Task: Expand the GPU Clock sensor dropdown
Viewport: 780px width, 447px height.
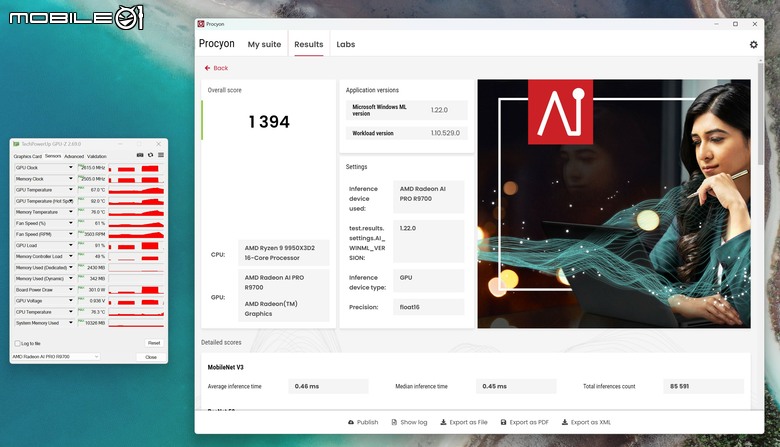Action: pyautogui.click(x=70, y=168)
